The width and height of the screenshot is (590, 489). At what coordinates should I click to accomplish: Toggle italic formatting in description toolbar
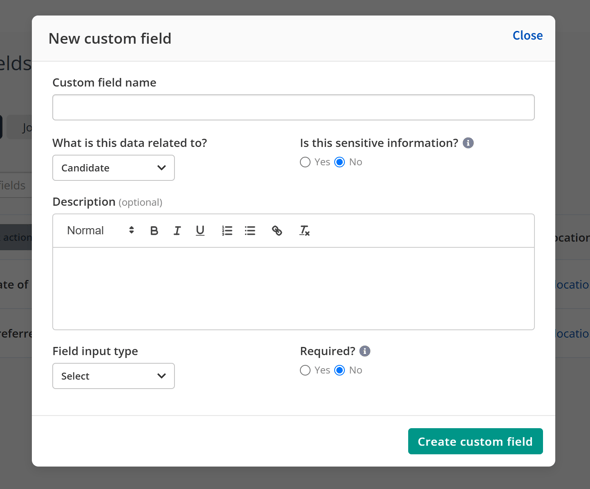pyautogui.click(x=177, y=231)
